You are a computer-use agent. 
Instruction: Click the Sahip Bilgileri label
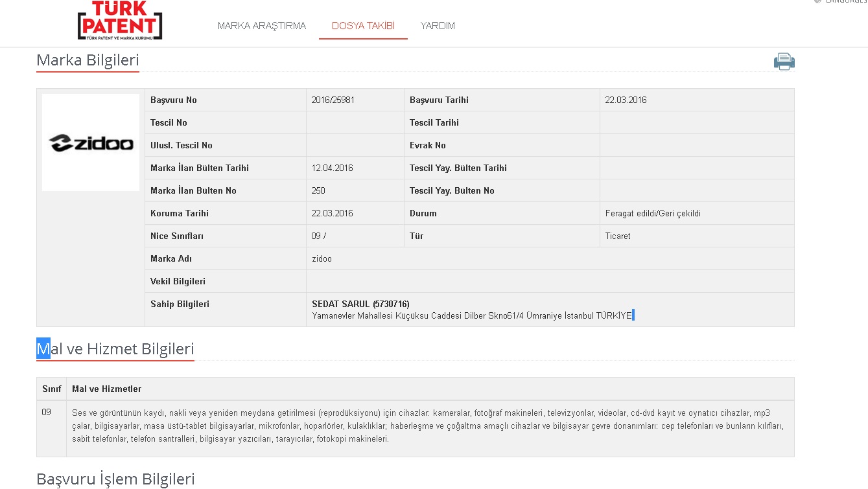[x=180, y=304]
